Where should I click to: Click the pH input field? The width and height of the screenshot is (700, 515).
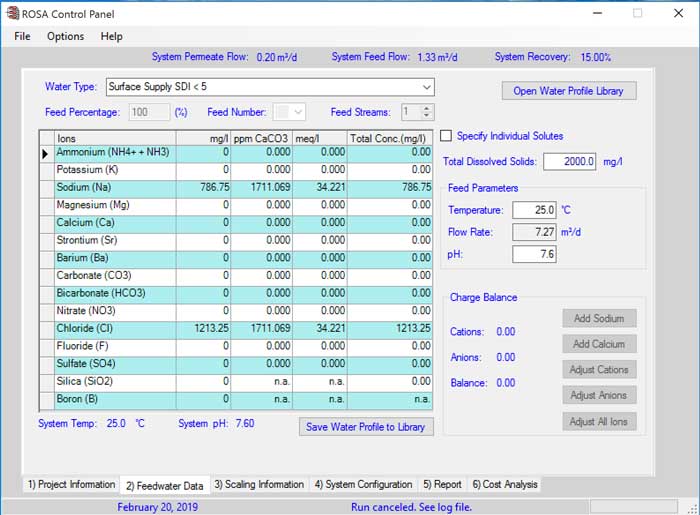(534, 254)
